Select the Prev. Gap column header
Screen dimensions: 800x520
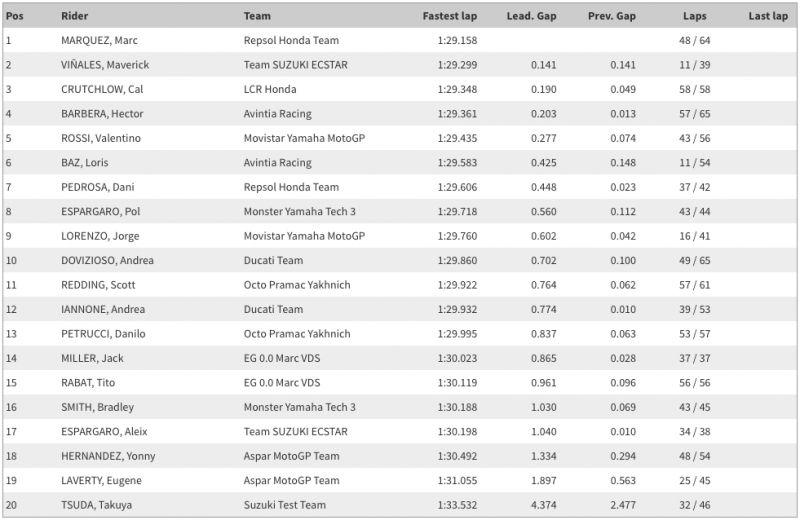[x=612, y=16]
